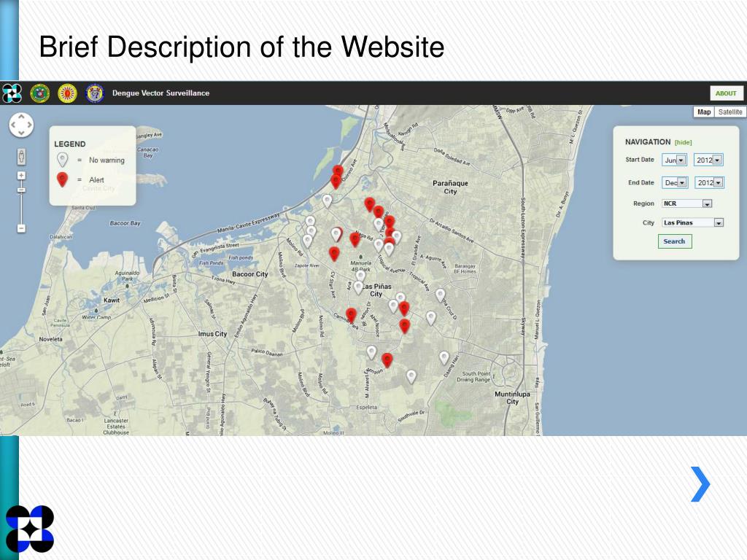Select the Street View pegman icon
The width and height of the screenshot is (747, 560).
21,156
